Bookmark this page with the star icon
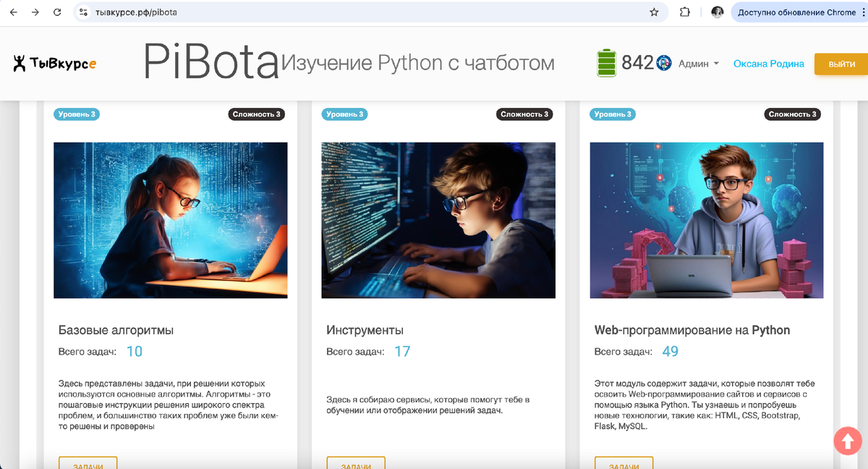This screenshot has height=469, width=868. [x=654, y=12]
